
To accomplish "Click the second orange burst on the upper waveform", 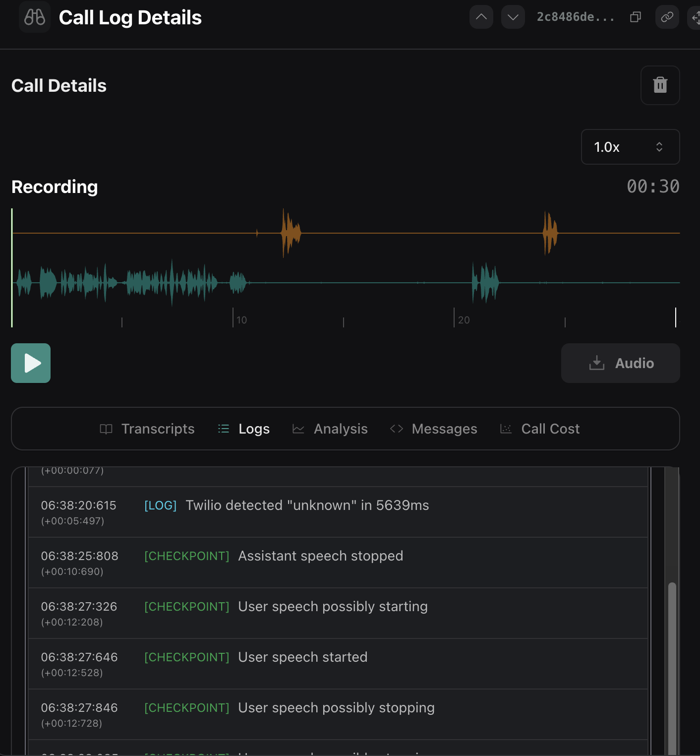I will (x=550, y=233).
